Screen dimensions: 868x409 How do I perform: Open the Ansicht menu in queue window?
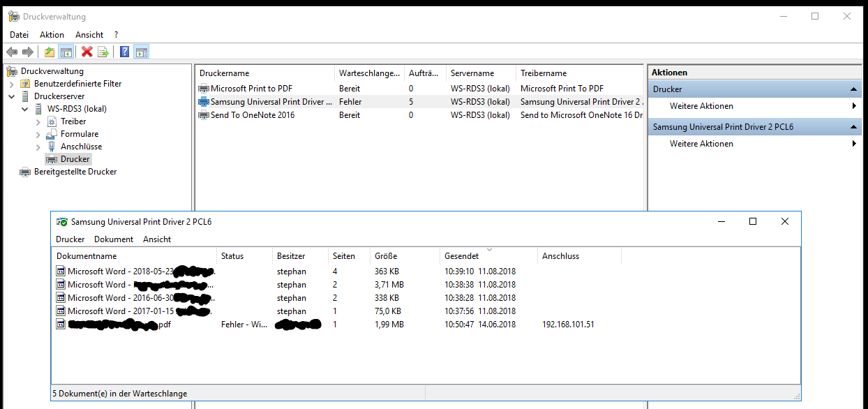[157, 239]
